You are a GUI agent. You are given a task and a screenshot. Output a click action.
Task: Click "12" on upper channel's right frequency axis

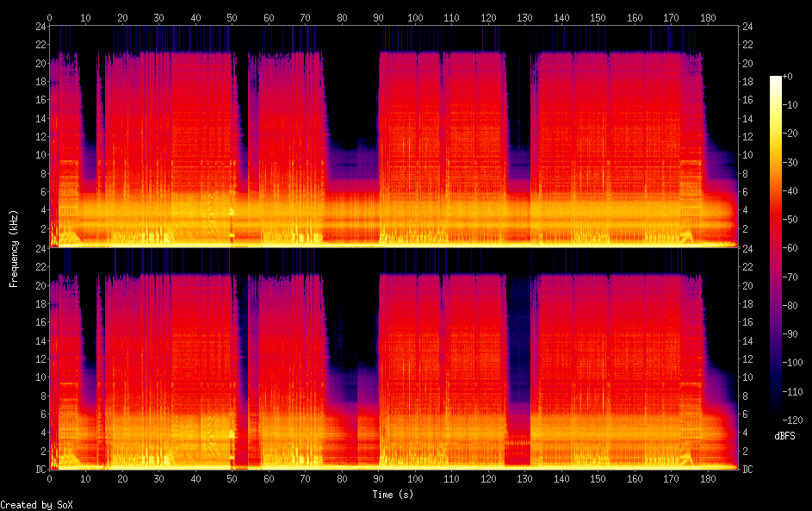click(x=747, y=136)
